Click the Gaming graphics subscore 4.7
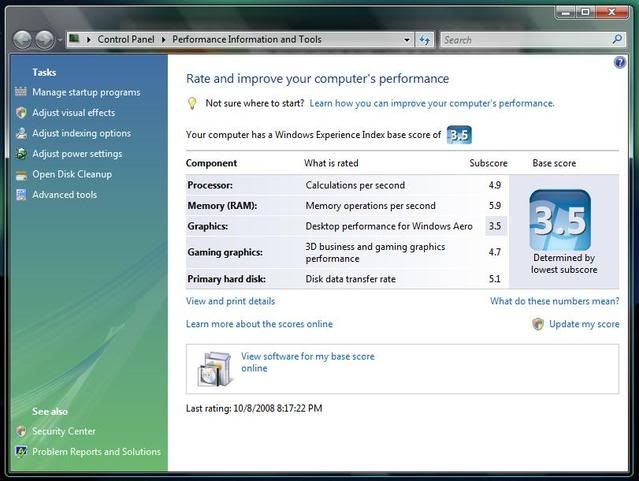The height and width of the screenshot is (481, 639). [x=495, y=252]
